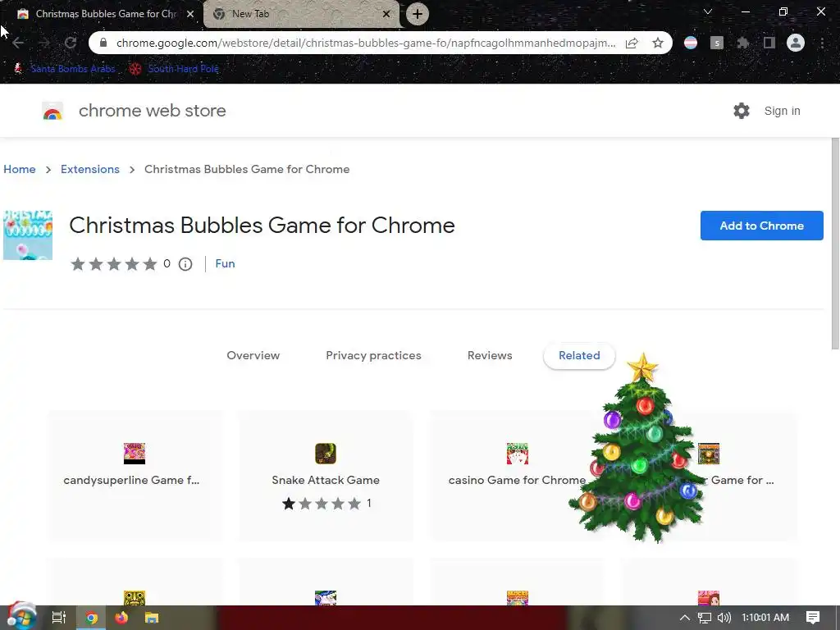Go to Extensions breadcrumb
Viewport: 840px width, 630px height.
(90, 169)
